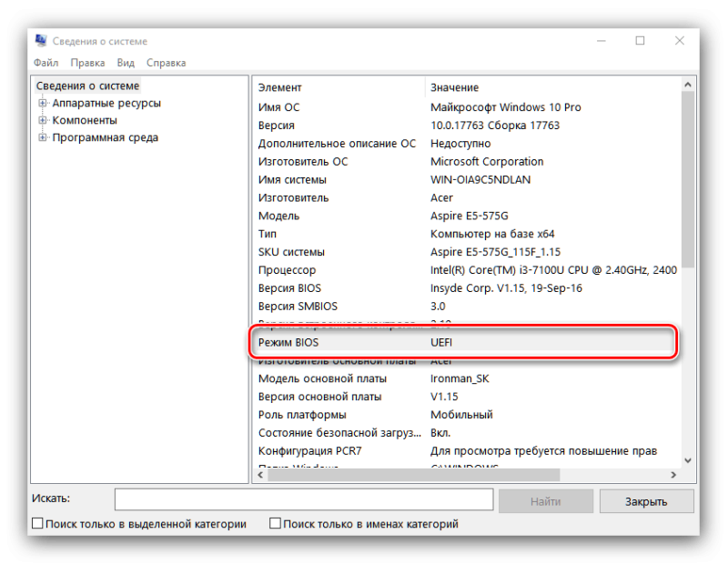Select the Аппаратные ресурсы tree item
728x564 pixels.
tap(106, 103)
